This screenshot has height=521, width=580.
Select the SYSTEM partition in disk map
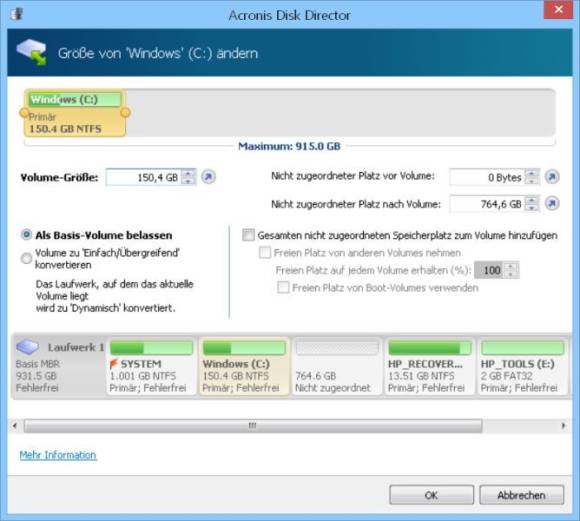151,366
